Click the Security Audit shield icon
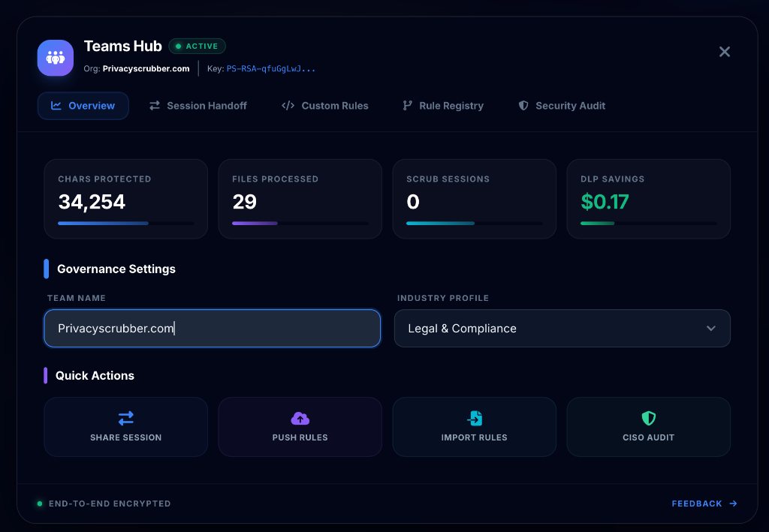 tap(523, 106)
